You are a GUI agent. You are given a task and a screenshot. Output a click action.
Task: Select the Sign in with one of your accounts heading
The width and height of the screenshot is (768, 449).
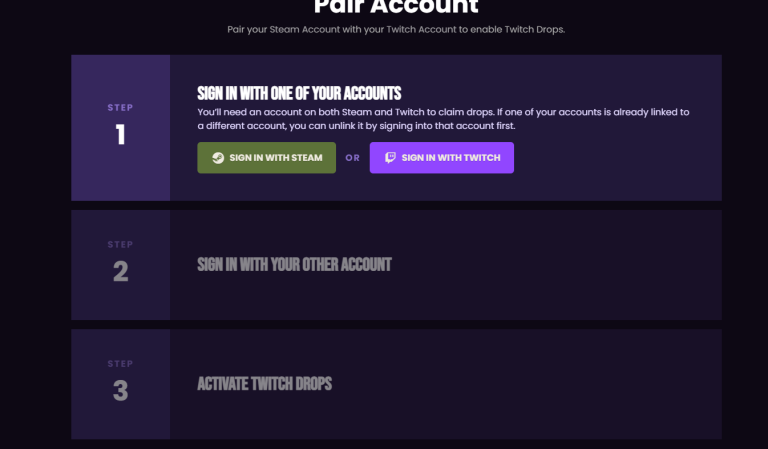tap(300, 92)
